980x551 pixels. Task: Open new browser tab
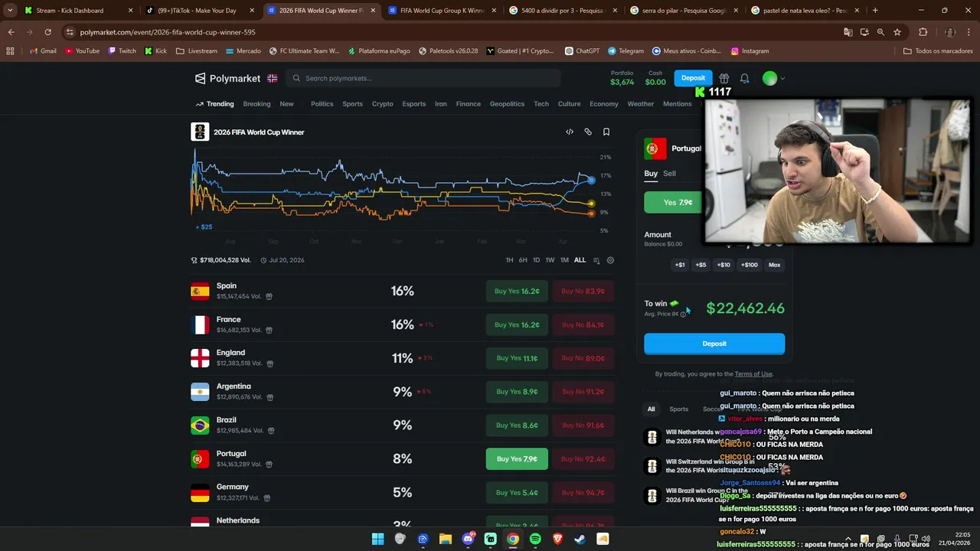[875, 11]
